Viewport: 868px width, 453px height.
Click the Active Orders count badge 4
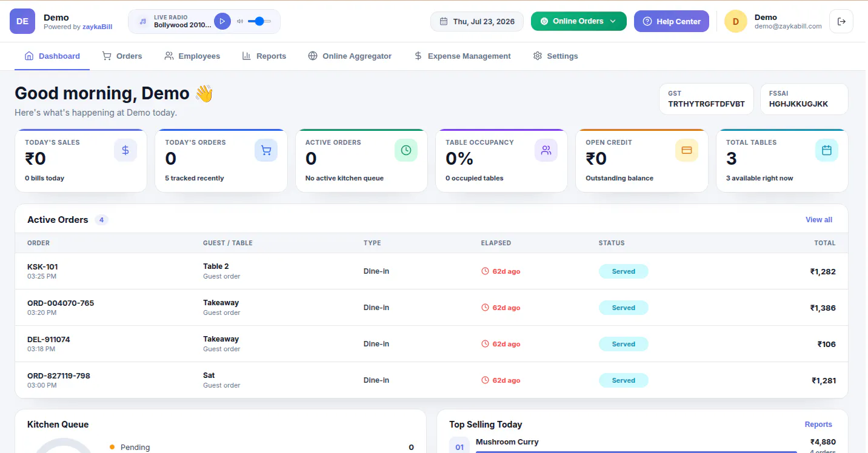coord(101,220)
